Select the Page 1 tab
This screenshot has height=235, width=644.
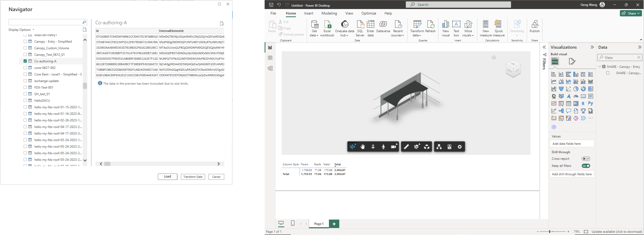(319, 223)
